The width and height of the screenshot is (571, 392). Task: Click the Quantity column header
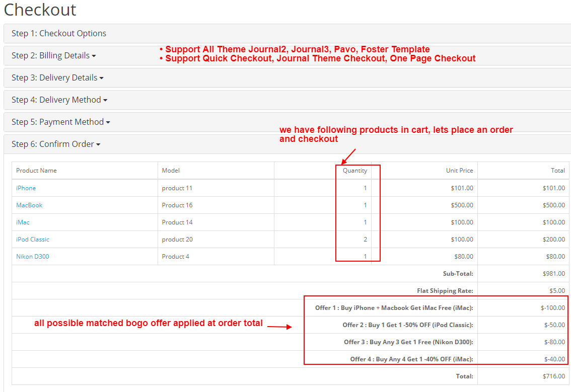click(x=354, y=171)
